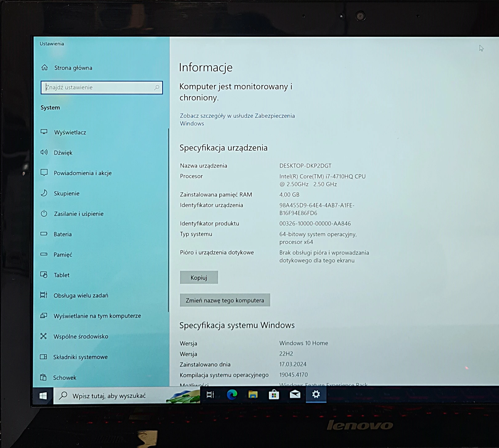The width and height of the screenshot is (499, 448).
Task: Click product ID 00326-10000-00000-AA846
Action: (x=315, y=224)
